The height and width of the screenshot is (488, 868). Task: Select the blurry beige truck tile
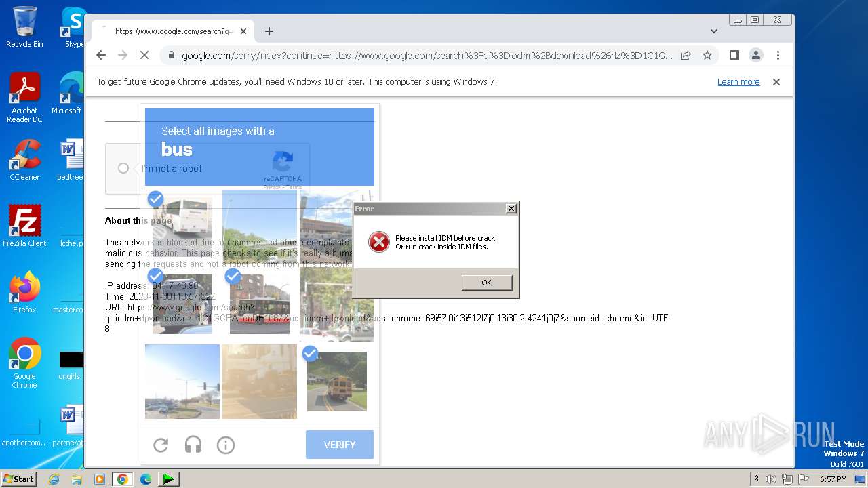click(x=260, y=382)
